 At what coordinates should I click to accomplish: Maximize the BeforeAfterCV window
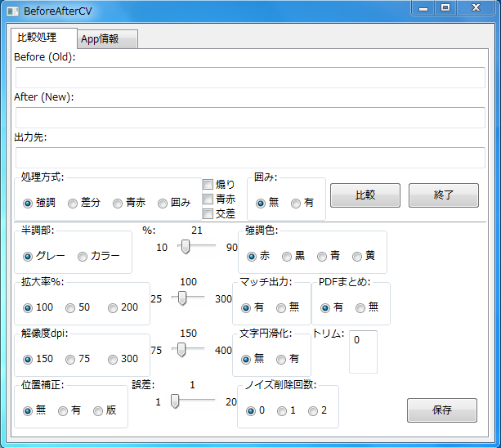(445, 7)
